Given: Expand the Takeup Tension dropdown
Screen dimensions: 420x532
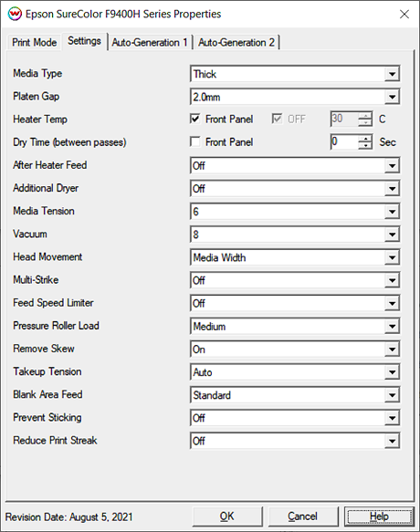Looking at the screenshot, I should pyautogui.click(x=295, y=372).
